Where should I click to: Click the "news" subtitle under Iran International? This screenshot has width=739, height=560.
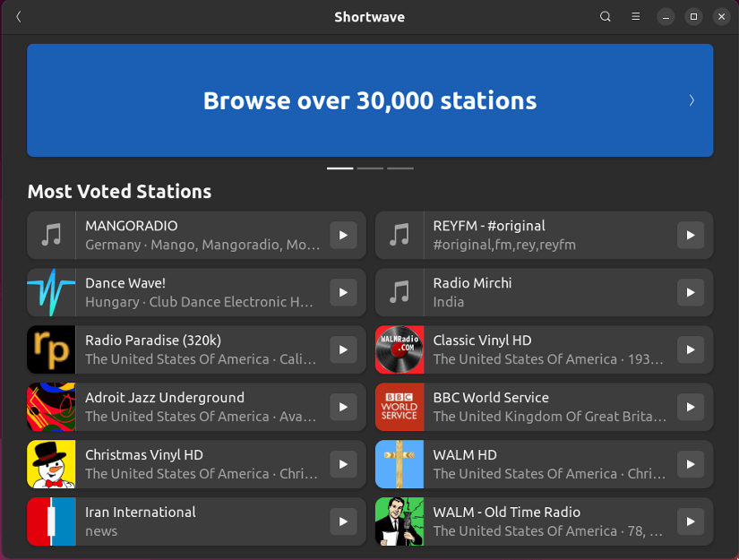point(101,531)
